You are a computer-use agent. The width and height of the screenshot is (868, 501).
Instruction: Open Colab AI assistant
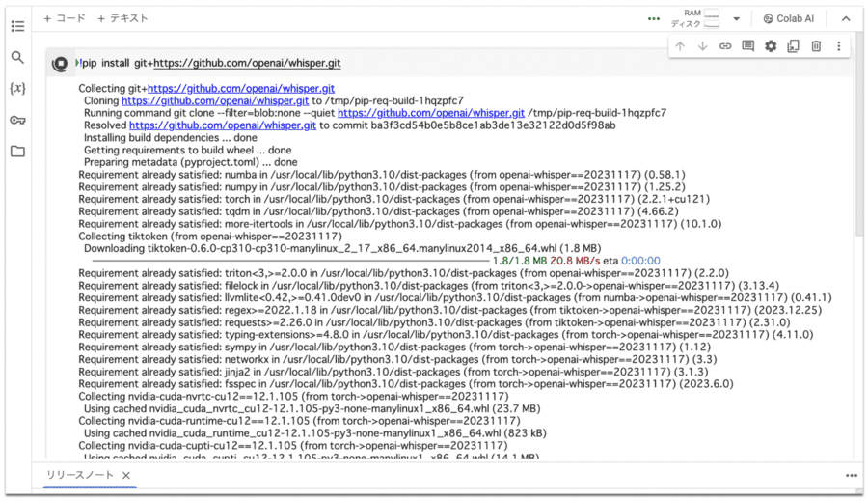[788, 18]
